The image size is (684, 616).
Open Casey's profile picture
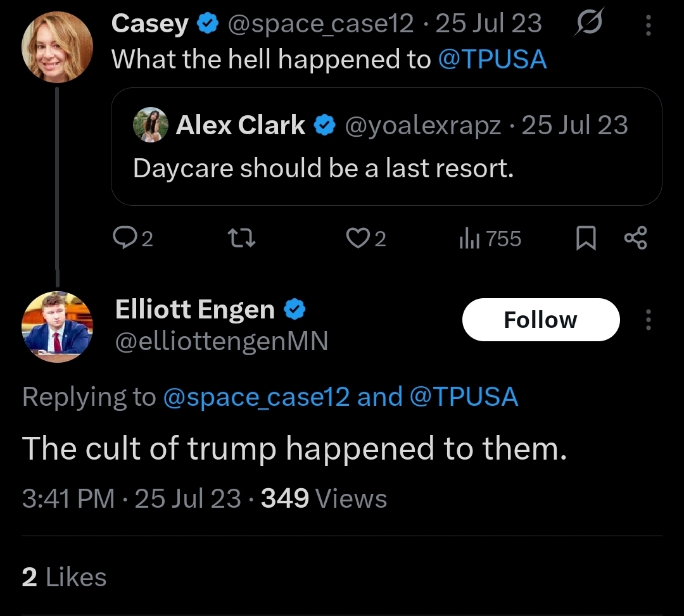coord(57,46)
